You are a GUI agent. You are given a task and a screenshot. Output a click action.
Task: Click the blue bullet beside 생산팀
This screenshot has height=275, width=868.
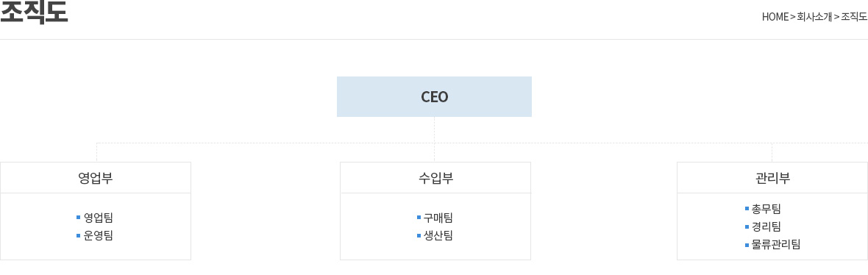pos(419,236)
